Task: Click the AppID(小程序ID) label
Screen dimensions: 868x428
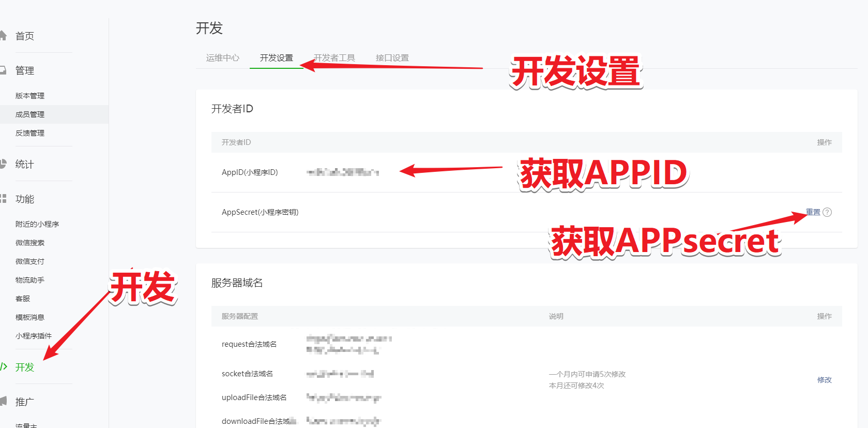Action: [x=250, y=172]
